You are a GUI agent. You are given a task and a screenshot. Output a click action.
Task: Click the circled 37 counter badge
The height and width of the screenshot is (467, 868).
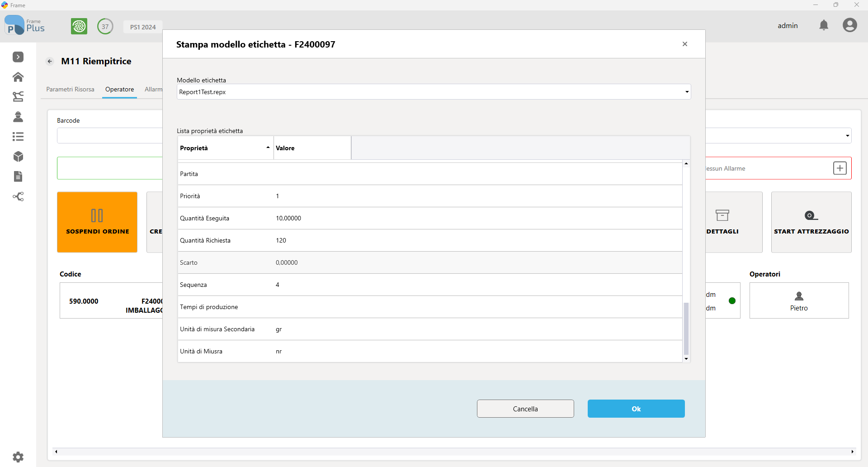[x=105, y=26]
